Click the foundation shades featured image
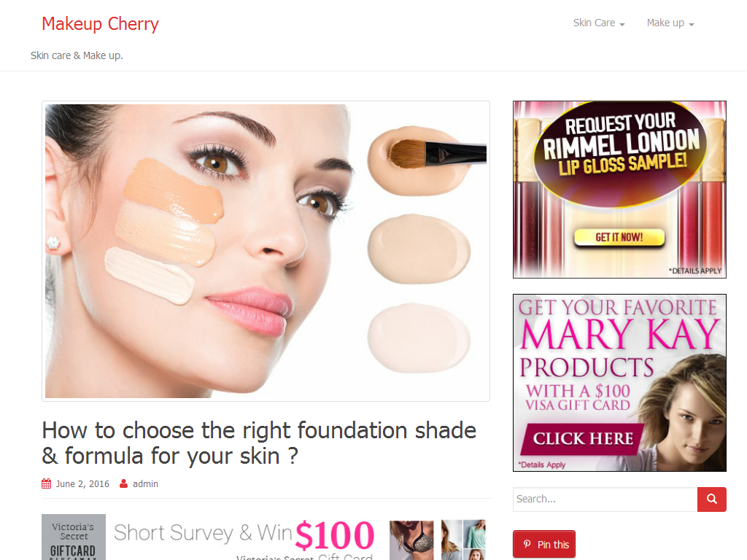Screen dimensions: 747x560 coord(266,251)
